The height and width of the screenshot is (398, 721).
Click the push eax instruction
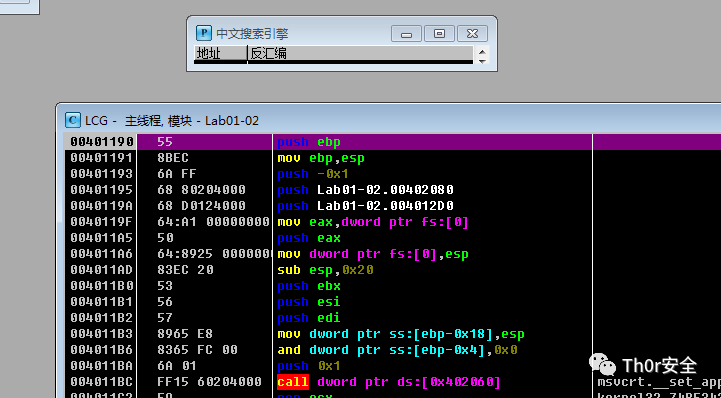(x=309, y=238)
